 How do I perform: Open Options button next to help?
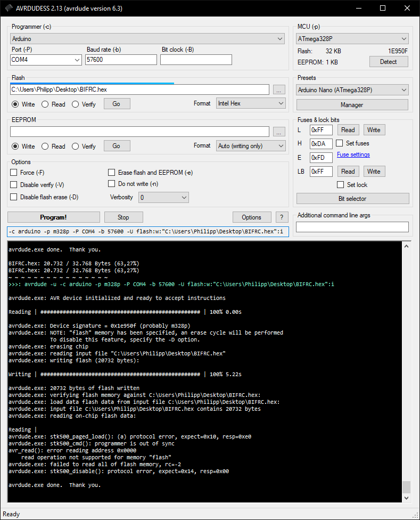[x=252, y=217]
